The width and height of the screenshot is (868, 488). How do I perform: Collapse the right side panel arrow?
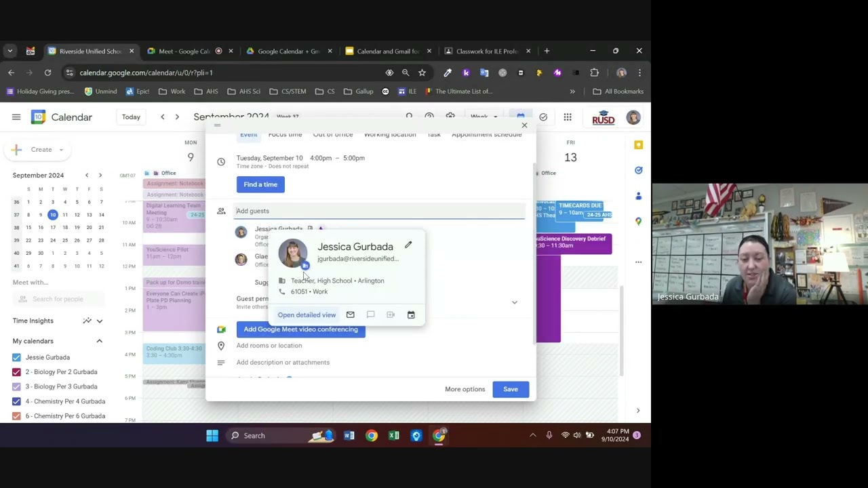click(x=638, y=411)
